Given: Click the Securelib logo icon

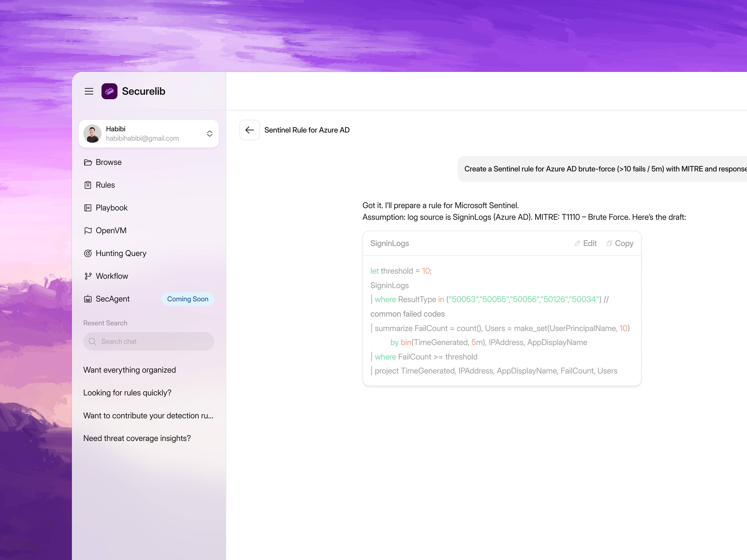Looking at the screenshot, I should [x=109, y=91].
